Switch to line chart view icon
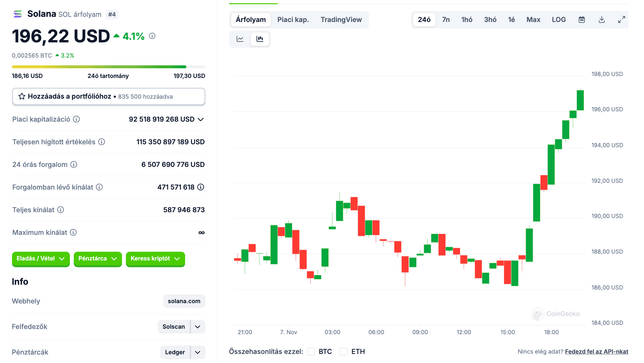Screen dimensions: 644x363 click(x=240, y=39)
